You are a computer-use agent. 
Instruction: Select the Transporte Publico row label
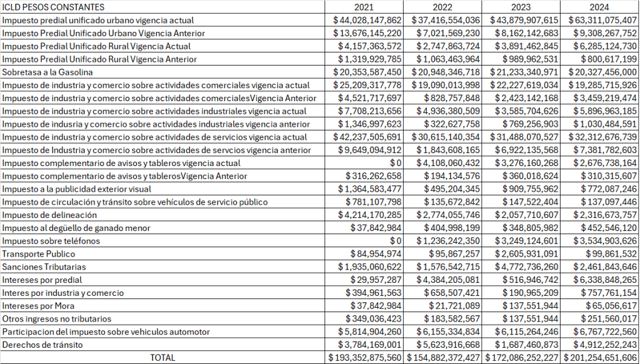click(x=38, y=254)
